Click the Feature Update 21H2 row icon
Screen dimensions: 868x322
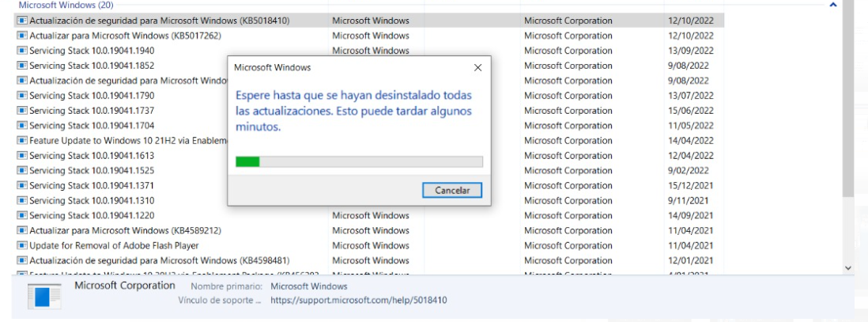point(21,140)
